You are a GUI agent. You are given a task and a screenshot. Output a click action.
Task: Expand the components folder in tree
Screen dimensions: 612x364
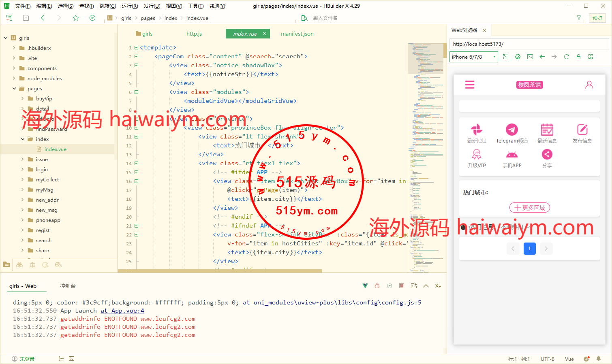pos(14,68)
